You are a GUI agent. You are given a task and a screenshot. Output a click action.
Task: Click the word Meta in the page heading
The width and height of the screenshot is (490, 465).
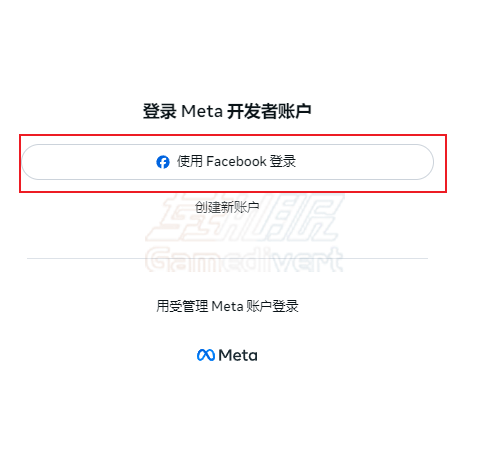pos(202,111)
